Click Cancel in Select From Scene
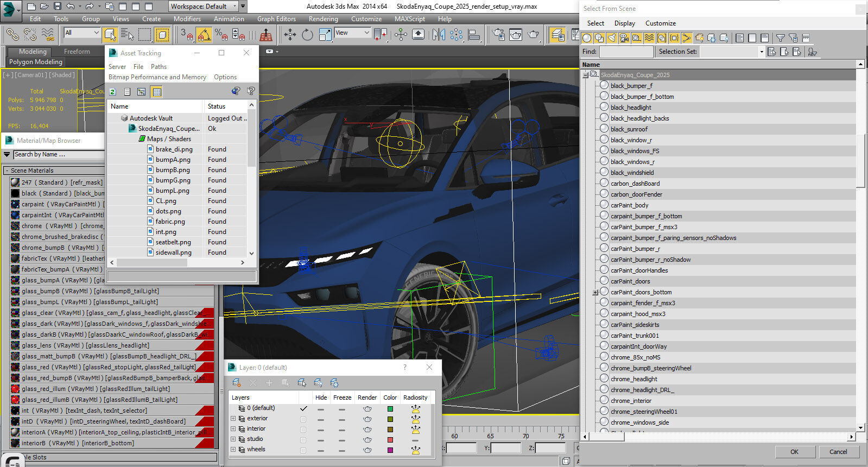 [x=838, y=451]
